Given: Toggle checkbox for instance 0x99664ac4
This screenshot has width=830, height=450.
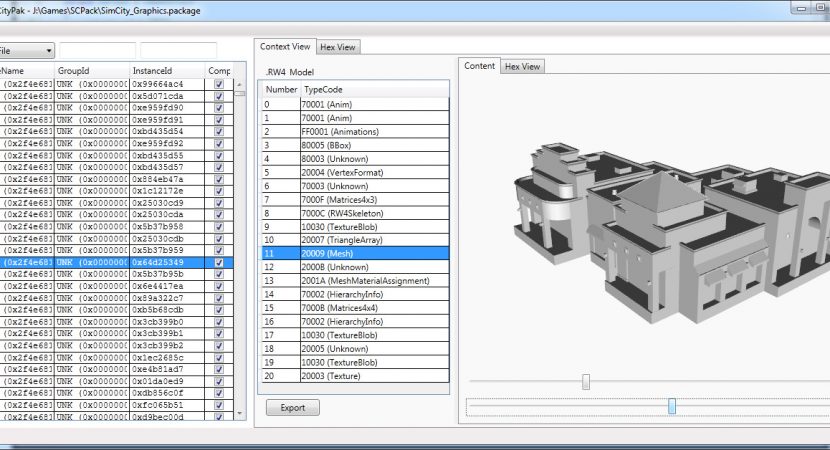Looking at the screenshot, I should 219,84.
